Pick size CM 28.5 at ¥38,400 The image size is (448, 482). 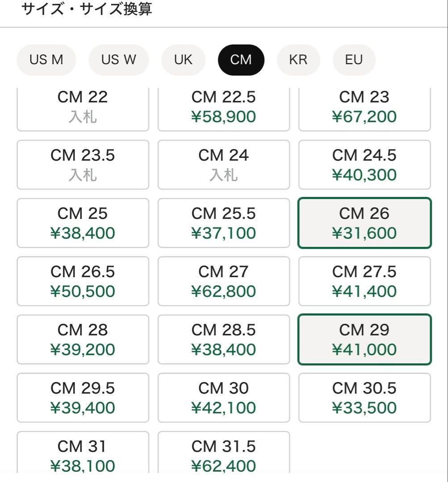(223, 339)
